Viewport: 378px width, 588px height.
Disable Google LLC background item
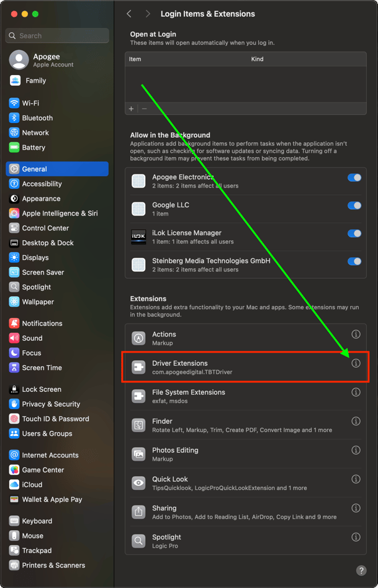[354, 206]
